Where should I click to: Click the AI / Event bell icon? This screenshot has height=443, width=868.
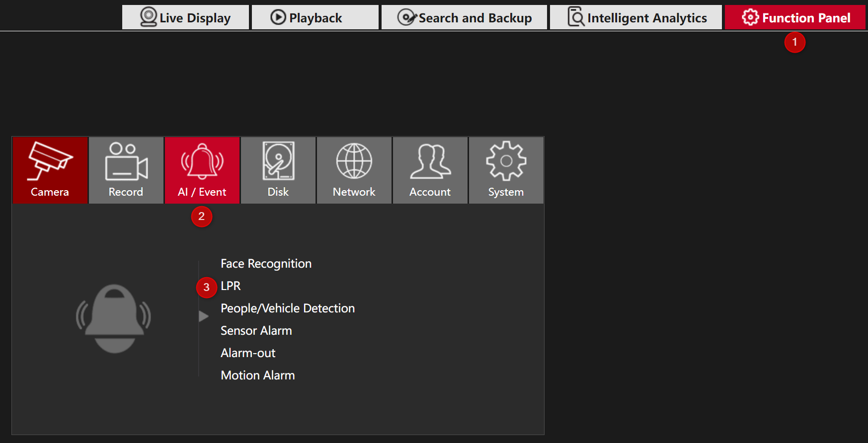pyautogui.click(x=202, y=161)
